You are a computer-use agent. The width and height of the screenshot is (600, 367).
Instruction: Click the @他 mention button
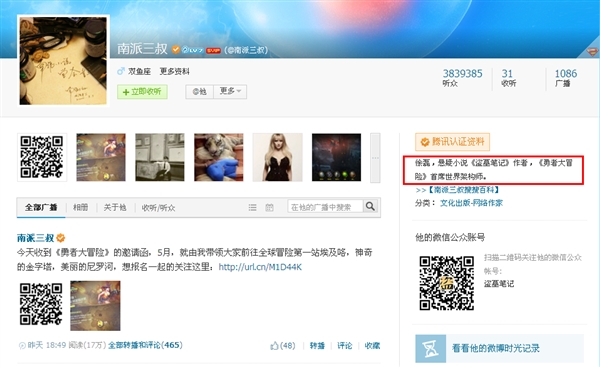click(199, 91)
